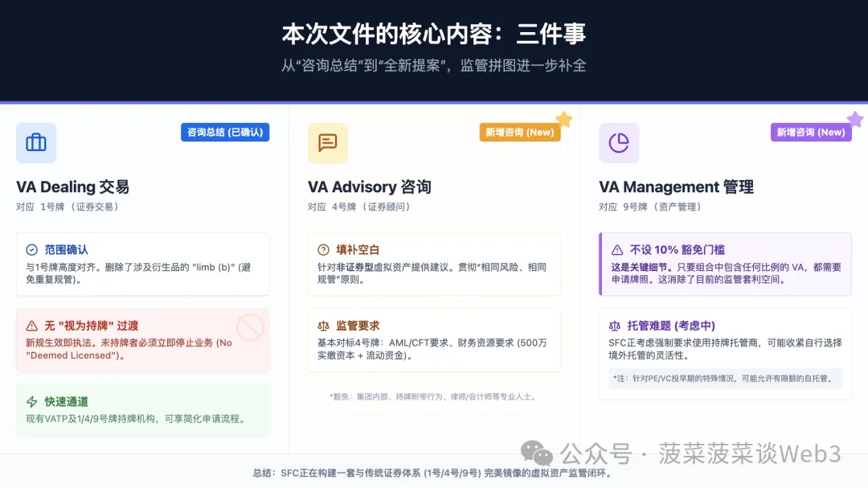Click the briefcase icon above VA Dealing
This screenshot has width=868, height=488.
click(x=36, y=143)
